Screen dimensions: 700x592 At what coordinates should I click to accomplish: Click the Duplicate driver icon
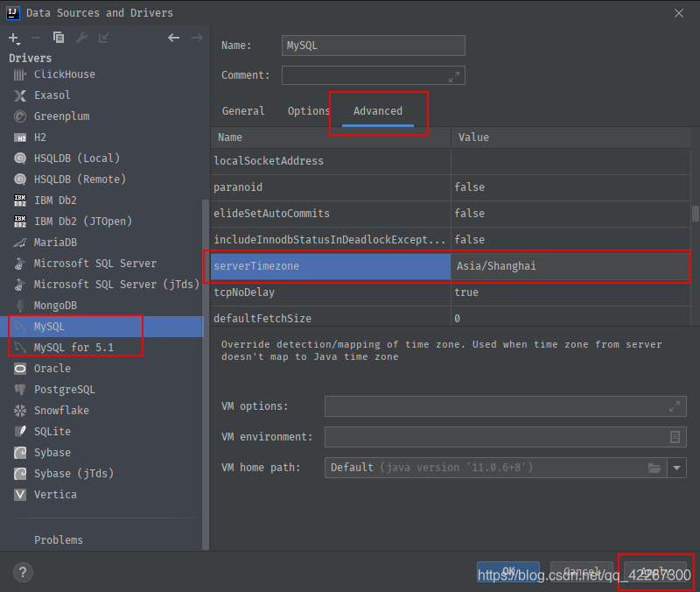pyautogui.click(x=59, y=38)
